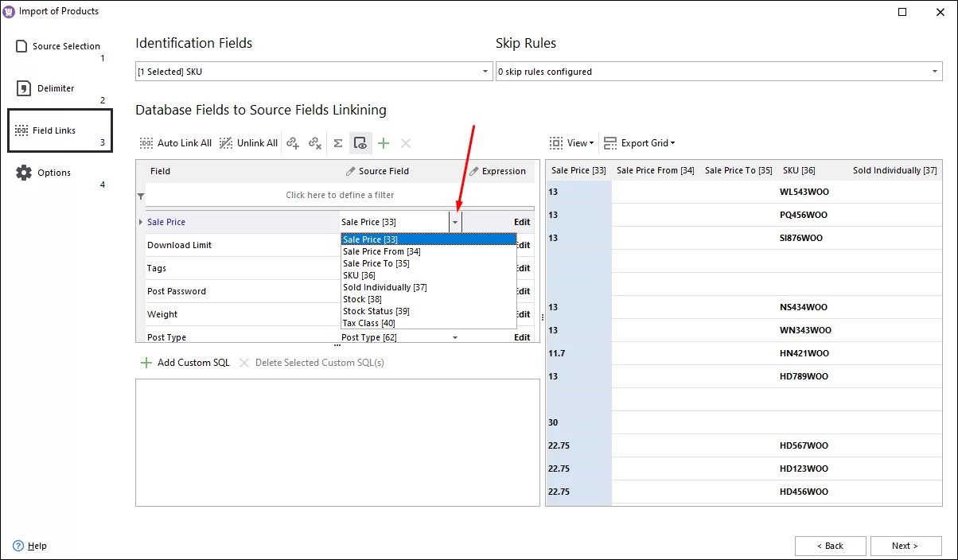Click the Next button

905,546
